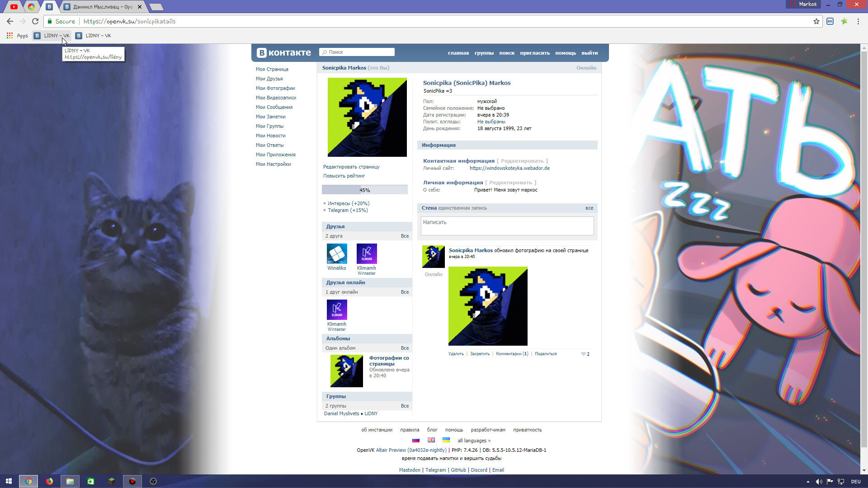Click Редактировать страницу link

click(x=351, y=167)
